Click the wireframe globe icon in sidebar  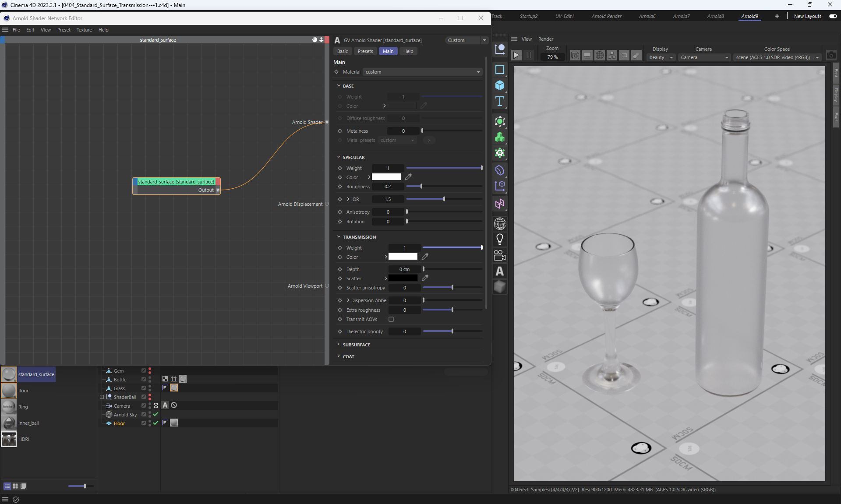point(500,224)
